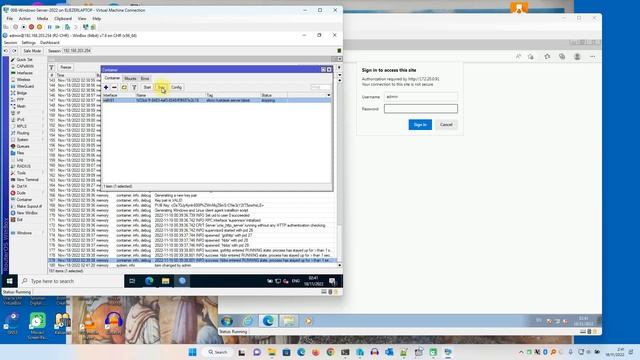640x360 pixels.
Task: Expand the Routing submenu in WinBox sidebar
Action: click(x=23, y=133)
